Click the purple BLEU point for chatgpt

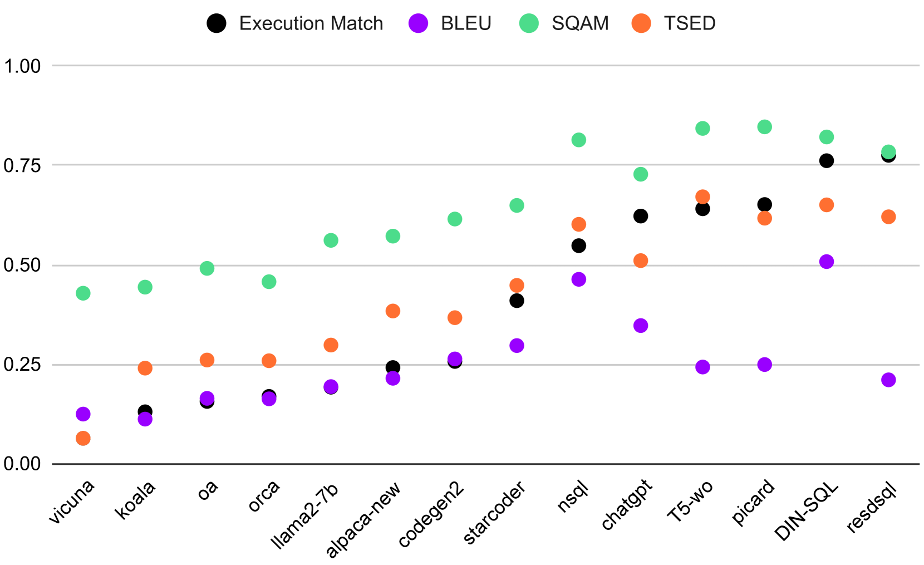pyautogui.click(x=641, y=326)
